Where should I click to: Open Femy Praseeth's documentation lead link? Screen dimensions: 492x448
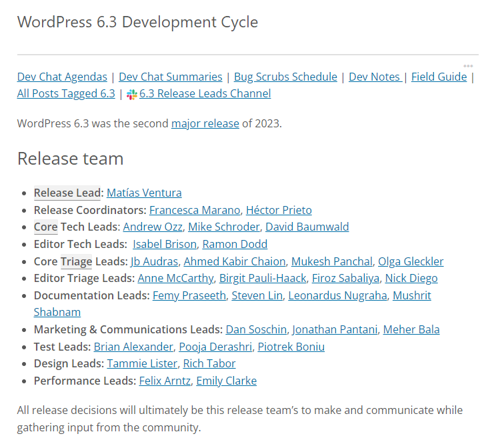tap(189, 295)
